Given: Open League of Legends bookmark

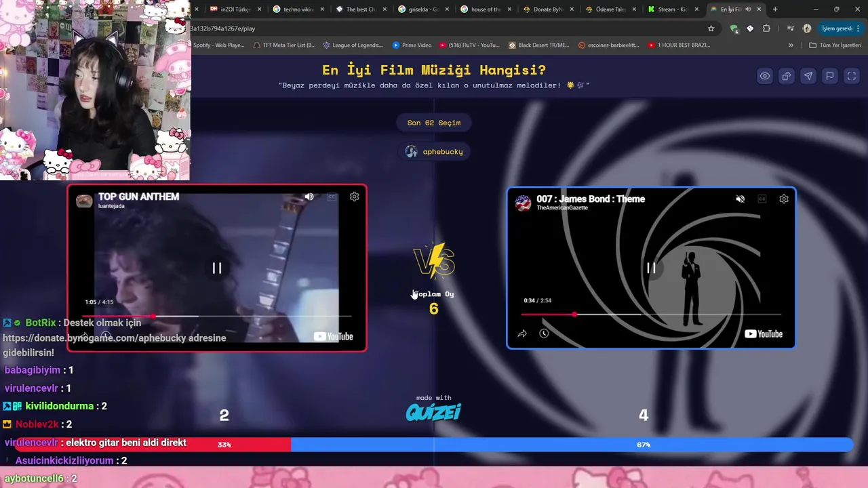Looking at the screenshot, I should coord(353,45).
